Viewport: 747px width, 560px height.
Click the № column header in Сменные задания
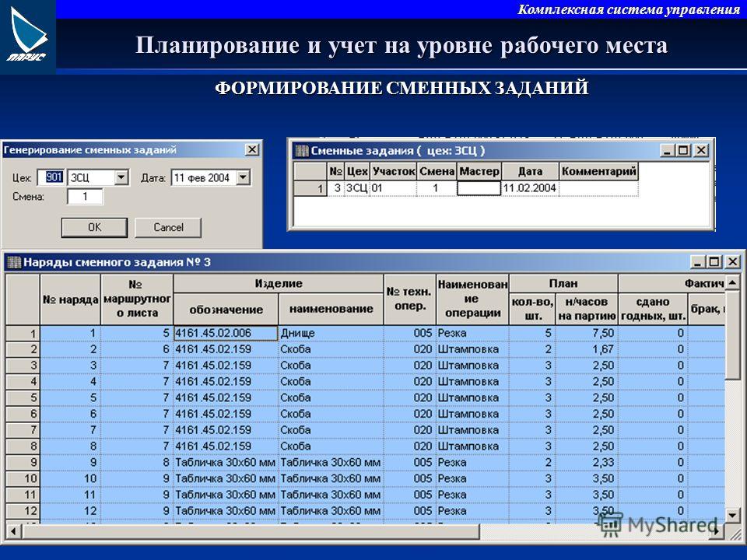336,171
